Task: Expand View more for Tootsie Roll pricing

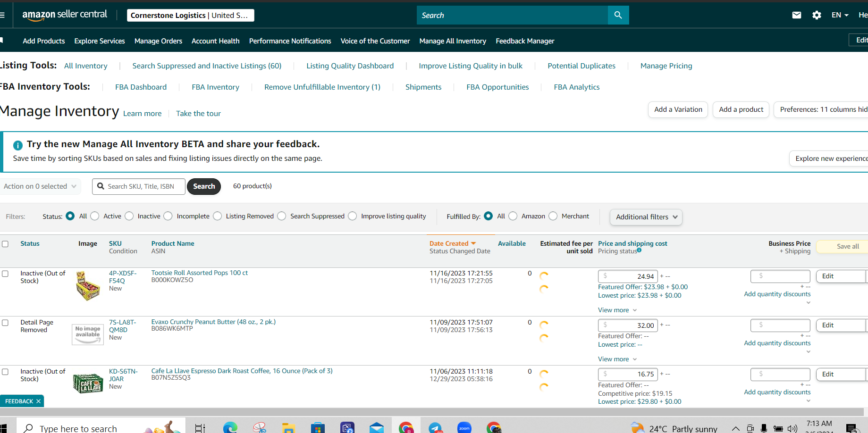Action: (617, 310)
